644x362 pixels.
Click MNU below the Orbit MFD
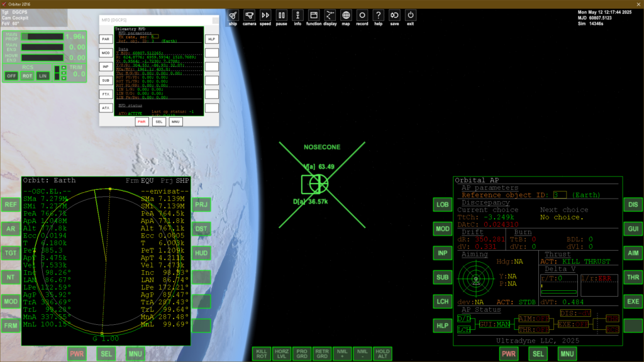pos(135,354)
